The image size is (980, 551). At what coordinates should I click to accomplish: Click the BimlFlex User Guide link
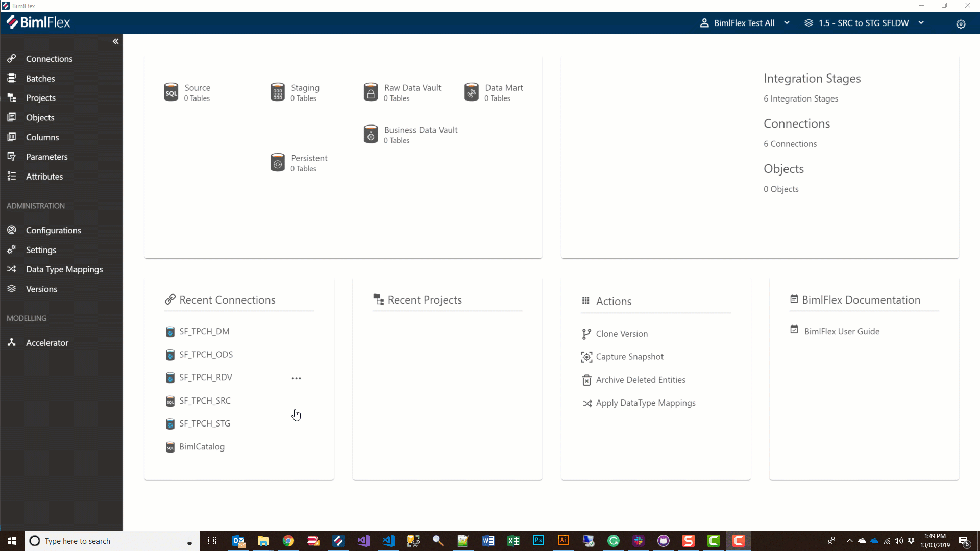coord(843,330)
